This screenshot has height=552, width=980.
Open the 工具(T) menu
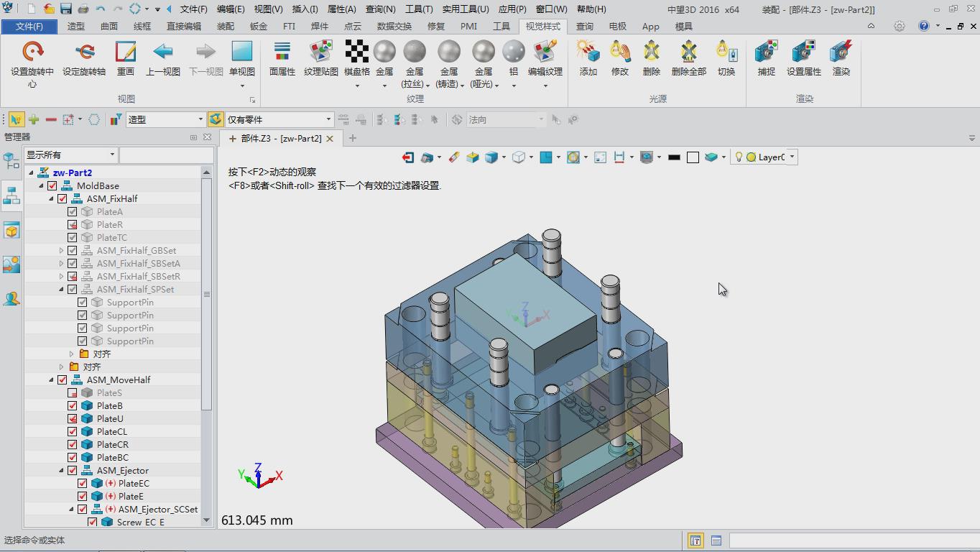(418, 9)
